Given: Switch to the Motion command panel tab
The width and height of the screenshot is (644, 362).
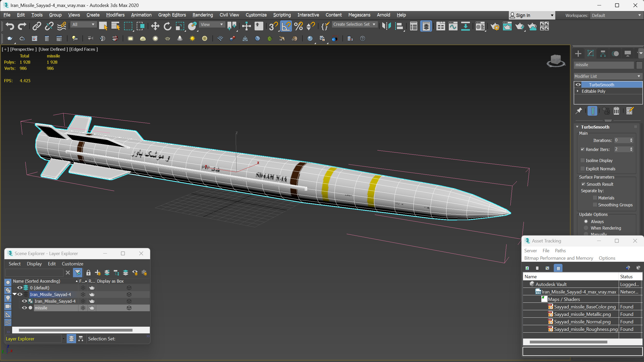Looking at the screenshot, I should pyautogui.click(x=615, y=54).
